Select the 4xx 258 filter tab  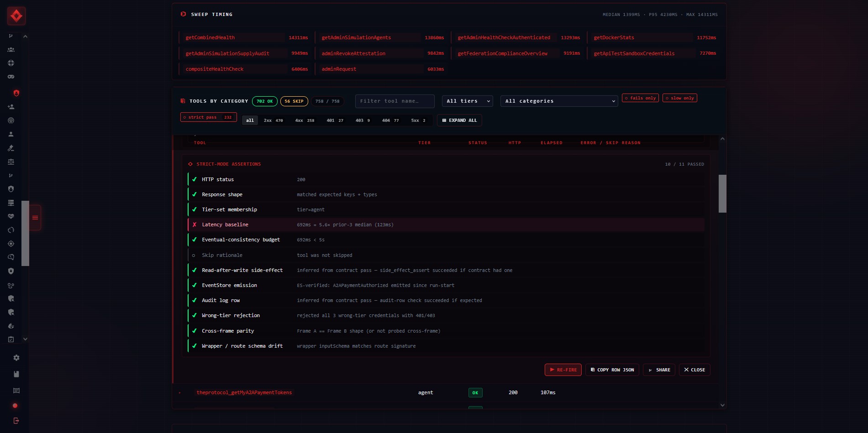click(x=305, y=120)
